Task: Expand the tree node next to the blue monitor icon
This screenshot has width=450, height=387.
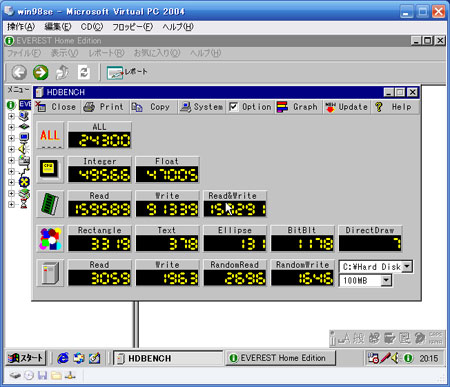Action: pos(11,138)
